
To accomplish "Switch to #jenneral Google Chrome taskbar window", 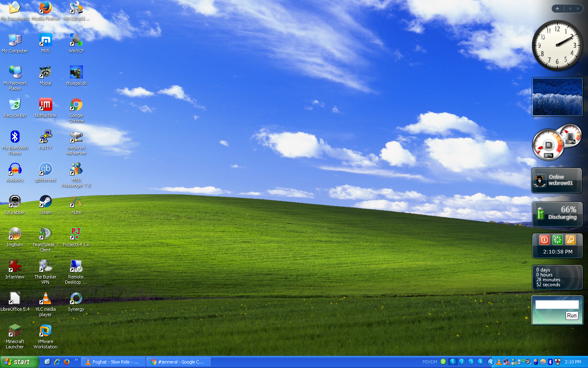I will pos(179,362).
